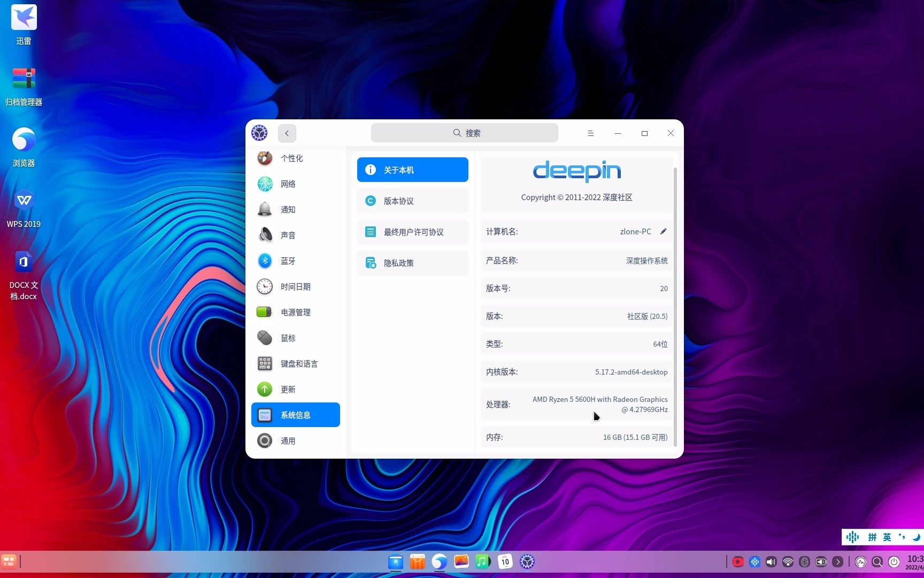Image resolution: width=924 pixels, height=578 pixels.
Task: Click the vertical scrollbar in the about panel
Action: click(675, 306)
